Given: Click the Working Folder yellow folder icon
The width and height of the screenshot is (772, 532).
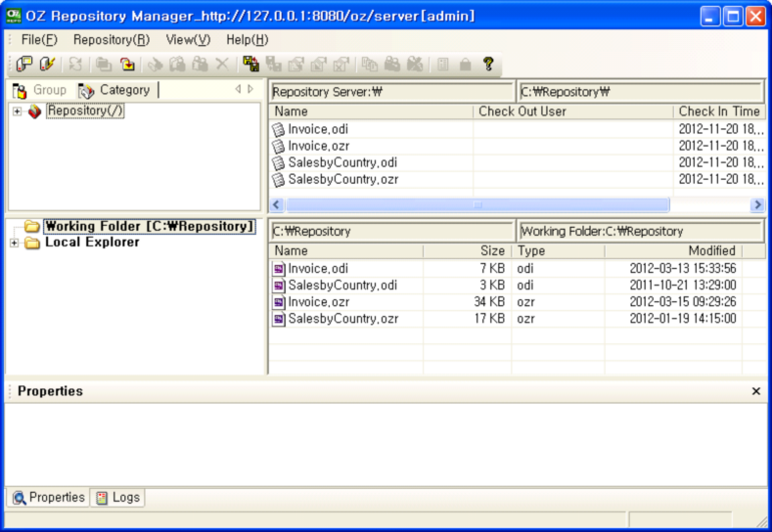Looking at the screenshot, I should [32, 226].
